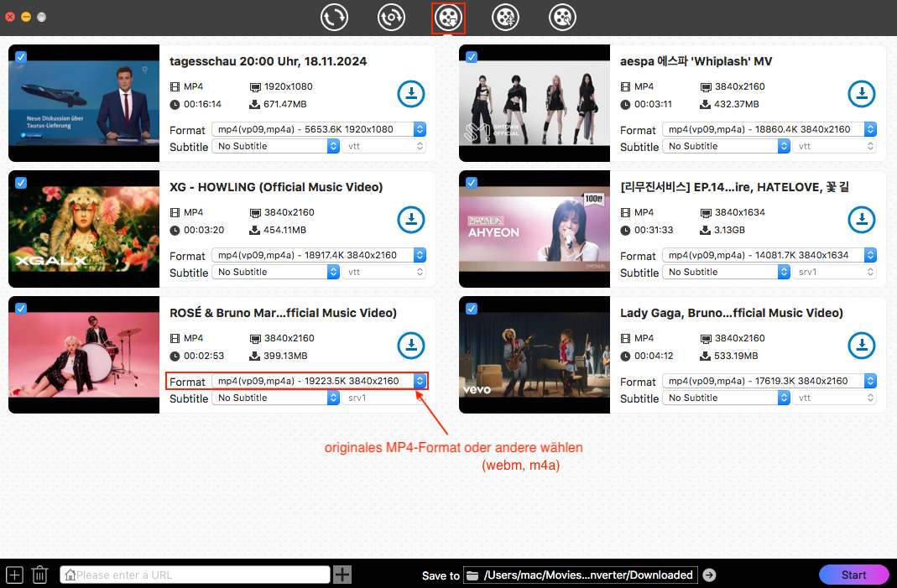
Task: Click the '00:03:20' duration text
Action: point(204,230)
